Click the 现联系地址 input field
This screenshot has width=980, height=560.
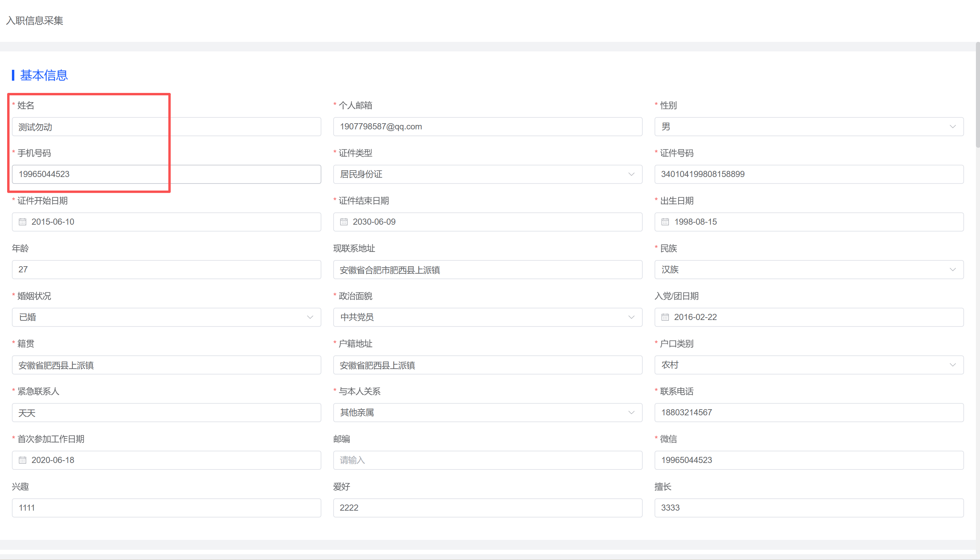[x=487, y=270]
